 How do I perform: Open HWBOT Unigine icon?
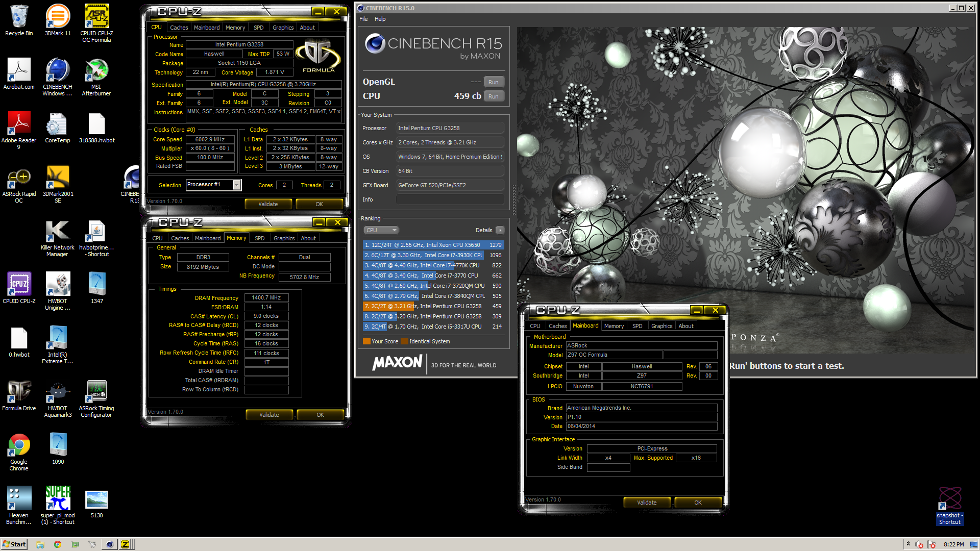(58, 291)
